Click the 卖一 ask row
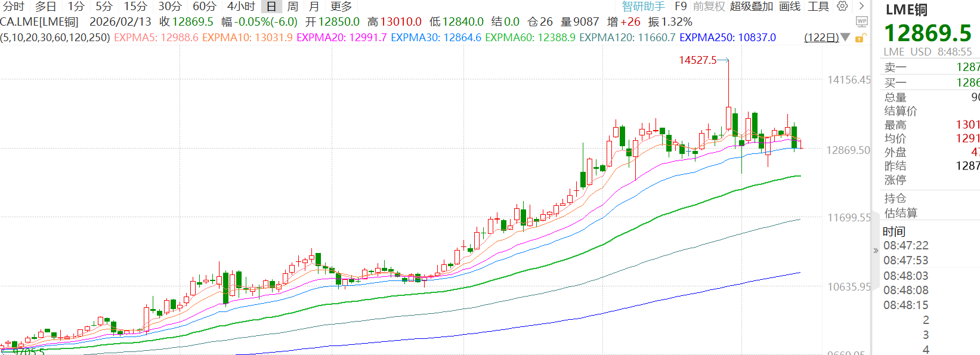The height and width of the screenshot is (355, 980). pyautogui.click(x=931, y=67)
